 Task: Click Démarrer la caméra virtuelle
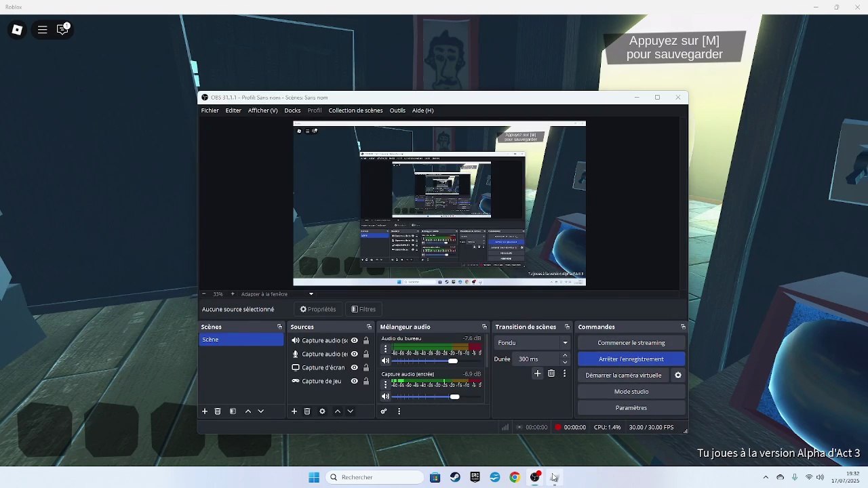[623, 375]
